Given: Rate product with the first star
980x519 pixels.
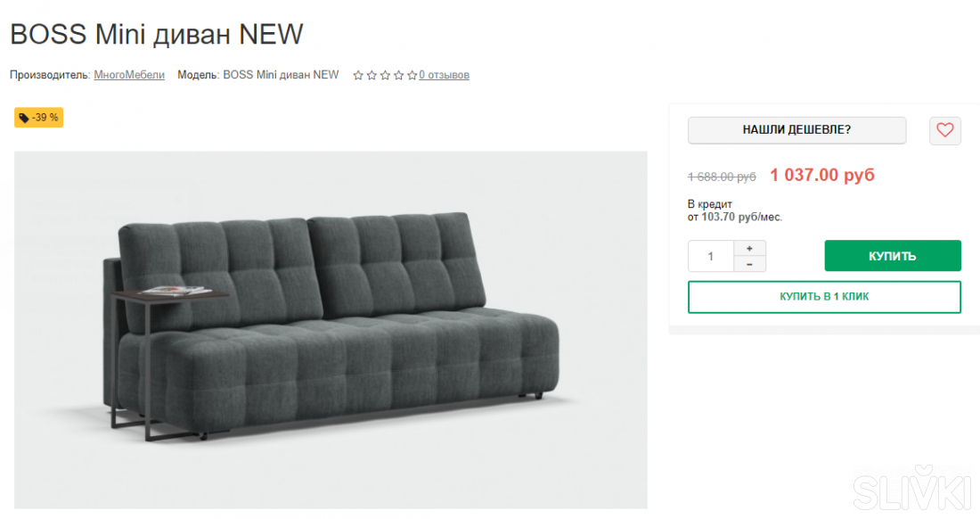Looking at the screenshot, I should pyautogui.click(x=358, y=76).
